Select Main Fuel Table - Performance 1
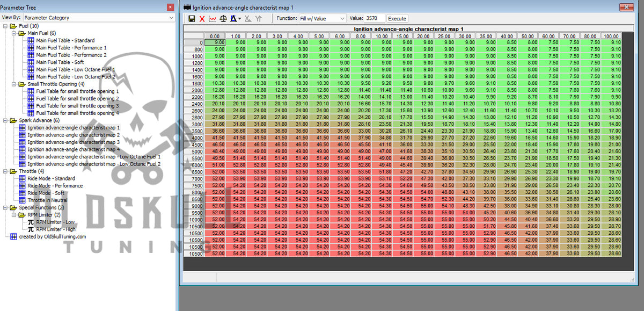 coord(71,48)
